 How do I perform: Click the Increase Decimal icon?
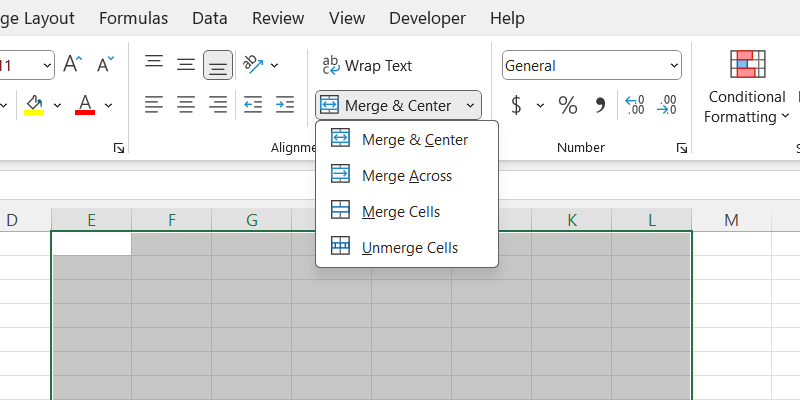634,105
